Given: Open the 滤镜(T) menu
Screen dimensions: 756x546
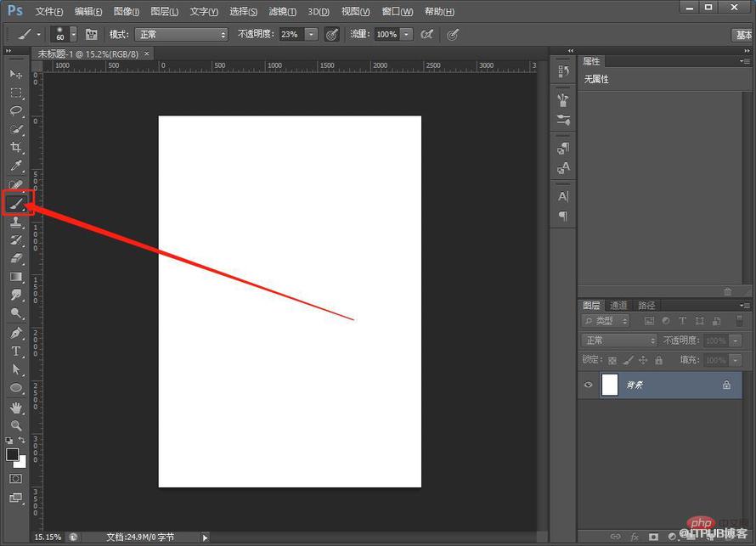Looking at the screenshot, I should [x=283, y=12].
